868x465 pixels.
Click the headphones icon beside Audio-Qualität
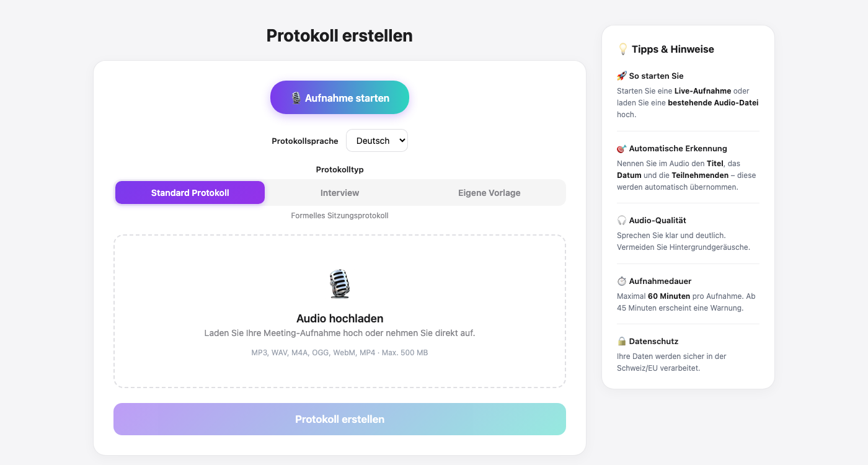tap(621, 220)
